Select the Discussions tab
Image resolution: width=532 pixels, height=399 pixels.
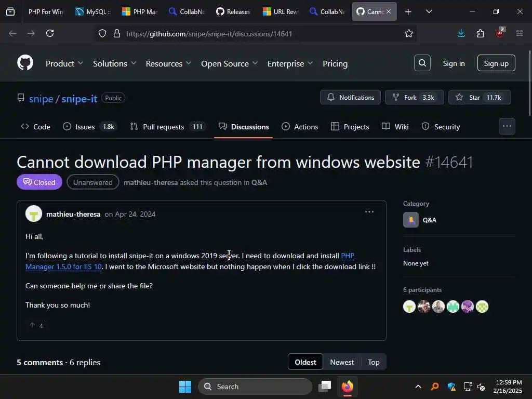coord(244,127)
